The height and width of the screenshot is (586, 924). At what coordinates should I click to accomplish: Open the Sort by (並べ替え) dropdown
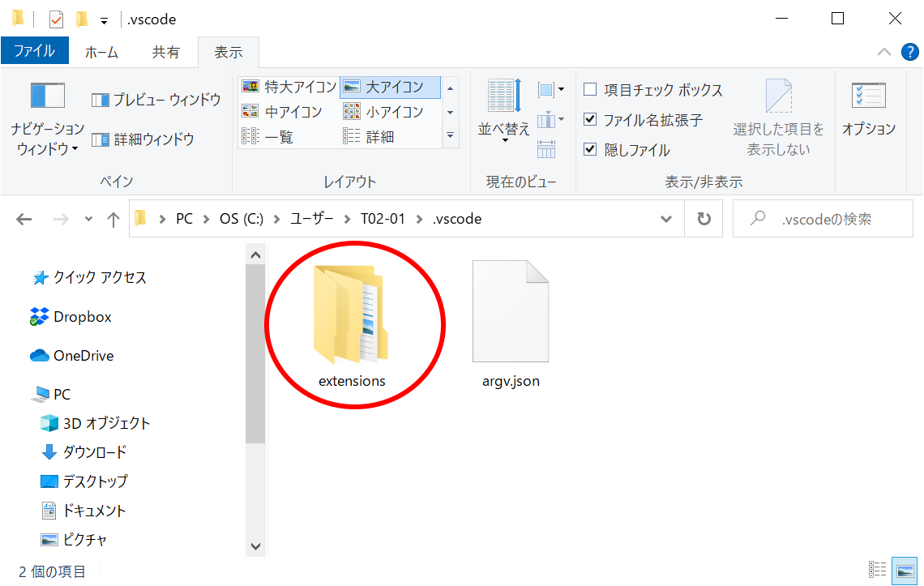(504, 129)
